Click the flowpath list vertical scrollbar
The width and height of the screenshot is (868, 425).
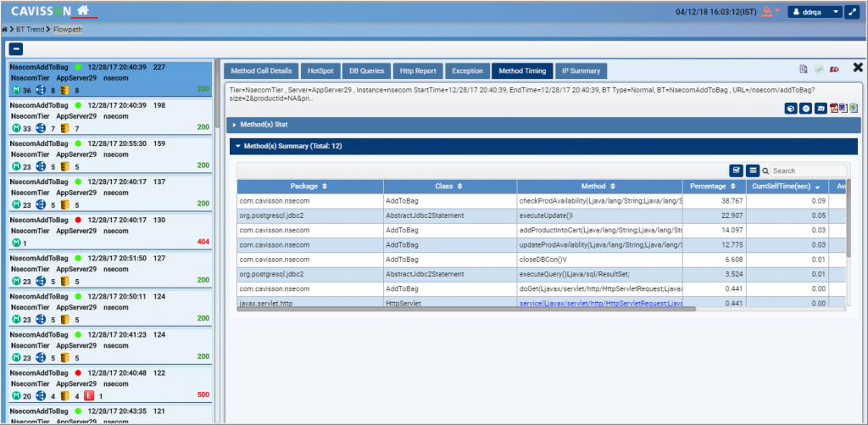tap(216, 94)
